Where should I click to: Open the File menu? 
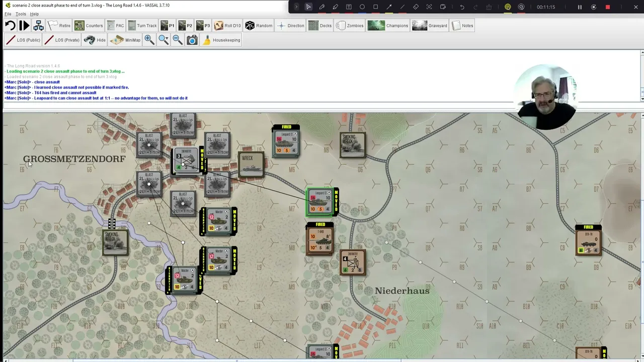[8, 14]
